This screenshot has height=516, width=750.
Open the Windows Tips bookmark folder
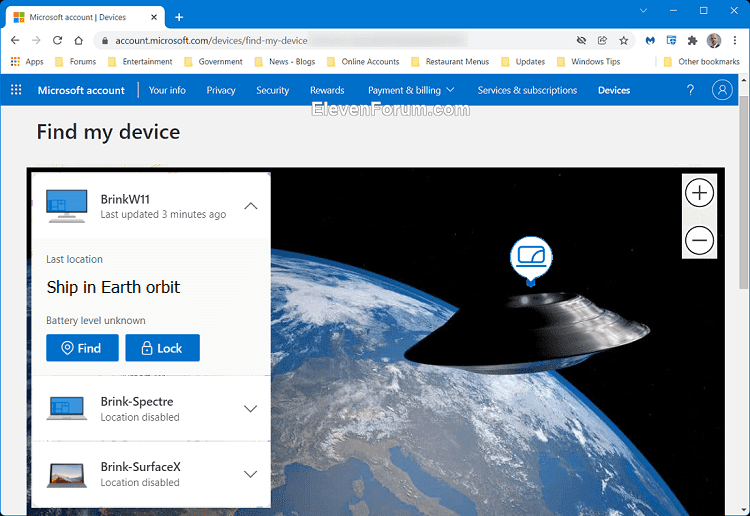click(588, 62)
